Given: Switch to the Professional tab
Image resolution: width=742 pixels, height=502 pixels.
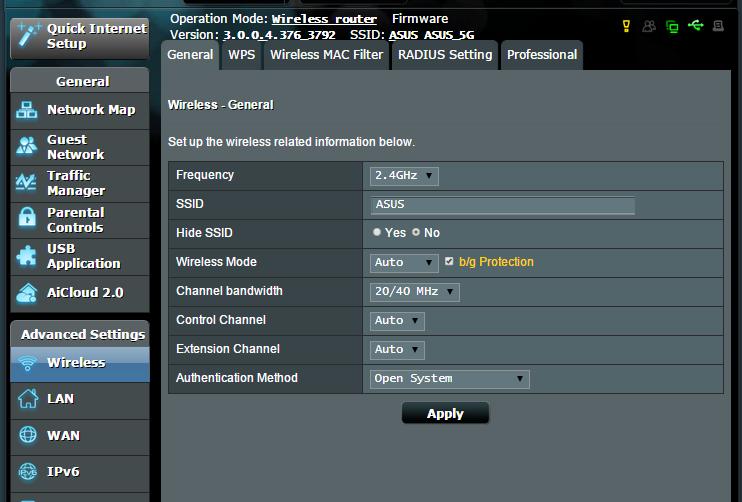Looking at the screenshot, I should pyautogui.click(x=542, y=55).
